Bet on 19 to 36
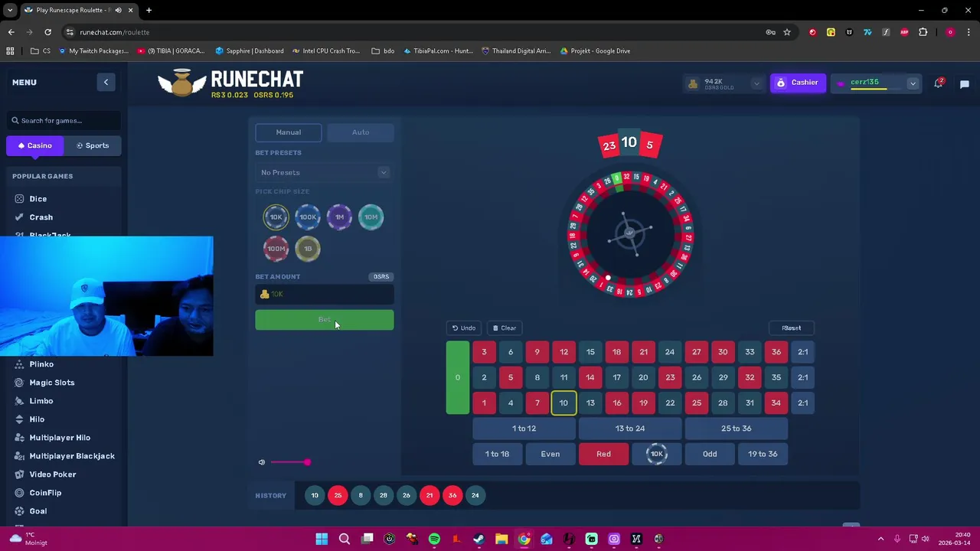The height and width of the screenshot is (551, 980). click(763, 454)
